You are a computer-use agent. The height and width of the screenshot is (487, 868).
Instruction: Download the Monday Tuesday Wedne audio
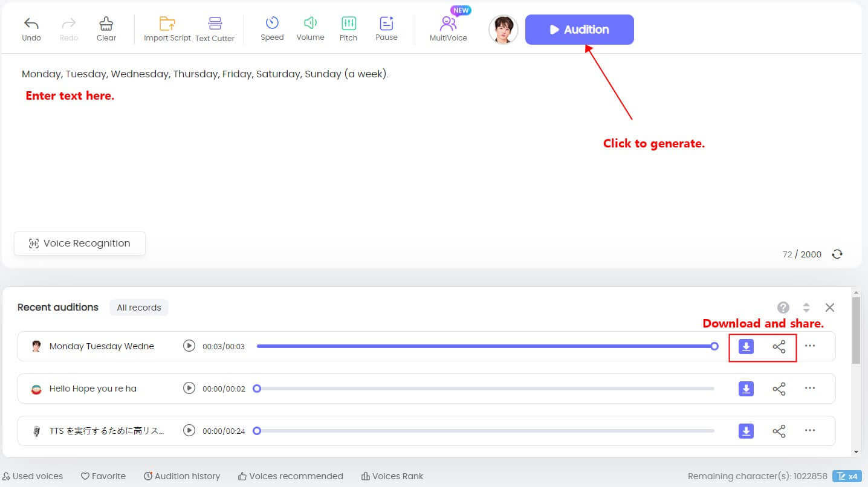point(747,347)
